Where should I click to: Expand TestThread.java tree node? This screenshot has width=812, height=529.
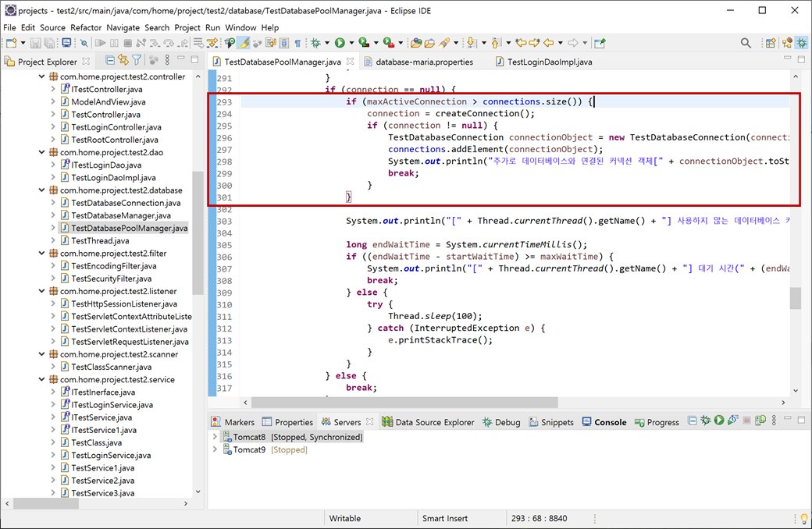[53, 240]
